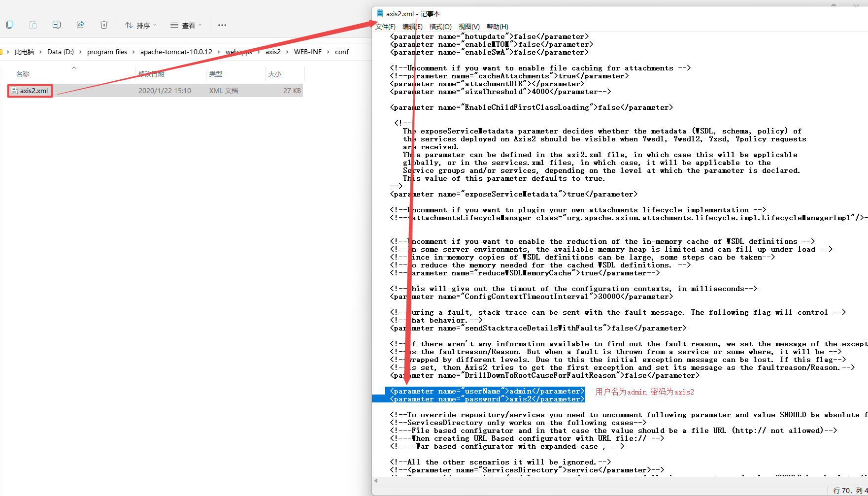Click the 2020/1/22 15:10 date cell
The width and height of the screenshot is (868, 496).
click(165, 91)
